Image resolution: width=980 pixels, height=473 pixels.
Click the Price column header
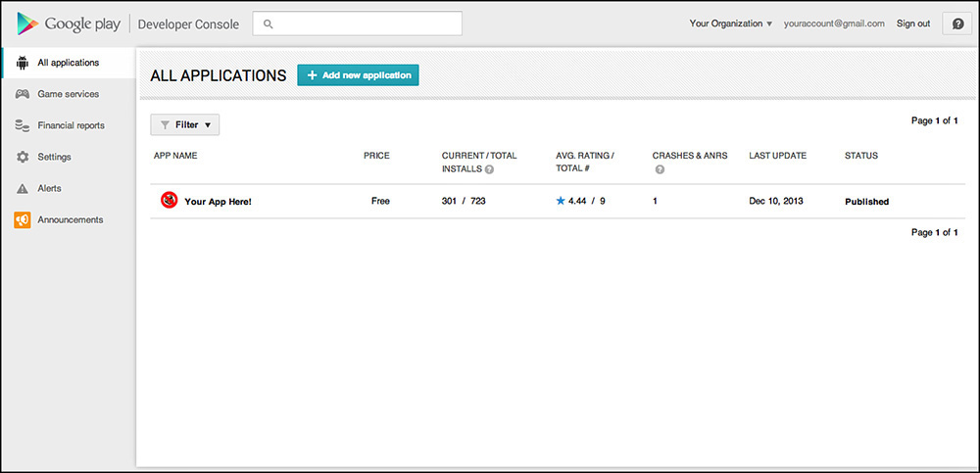pyautogui.click(x=377, y=156)
